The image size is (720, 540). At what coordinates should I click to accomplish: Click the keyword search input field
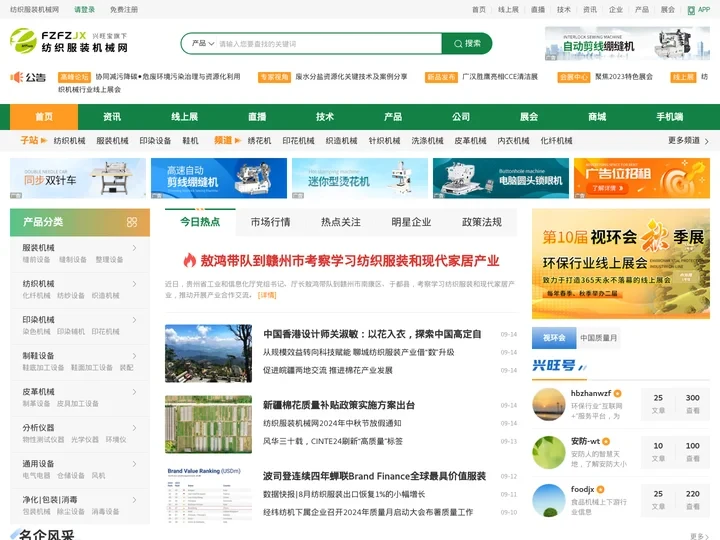pos(328,44)
